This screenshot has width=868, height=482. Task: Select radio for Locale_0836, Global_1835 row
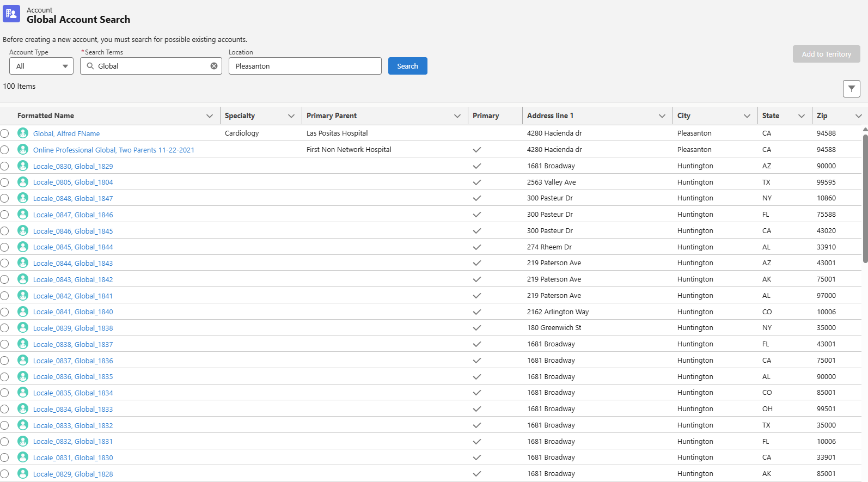pos(5,377)
